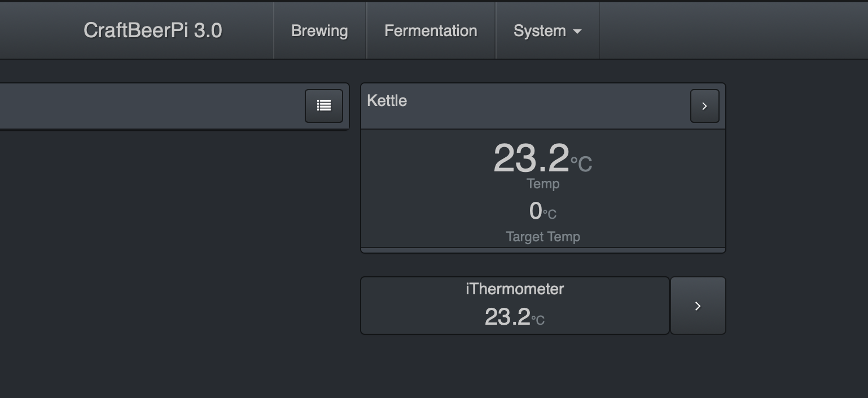Click the Kettle panel bottom footer strip

[x=542, y=250]
